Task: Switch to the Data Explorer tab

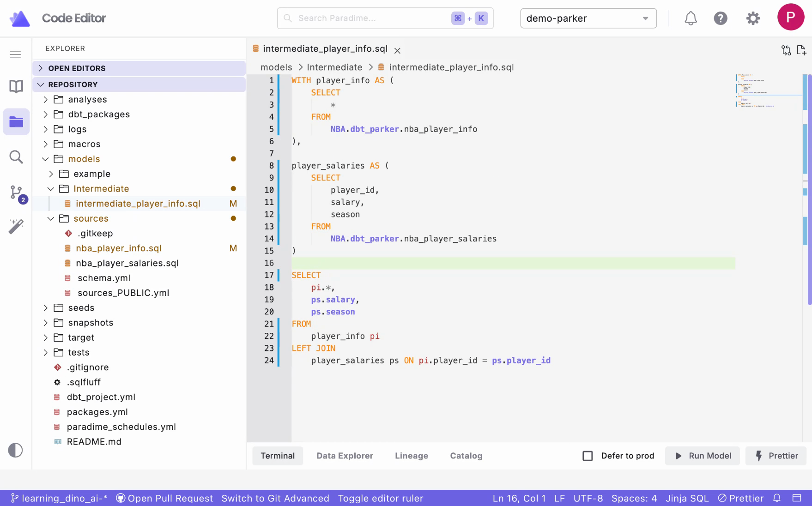Action: [345, 456]
